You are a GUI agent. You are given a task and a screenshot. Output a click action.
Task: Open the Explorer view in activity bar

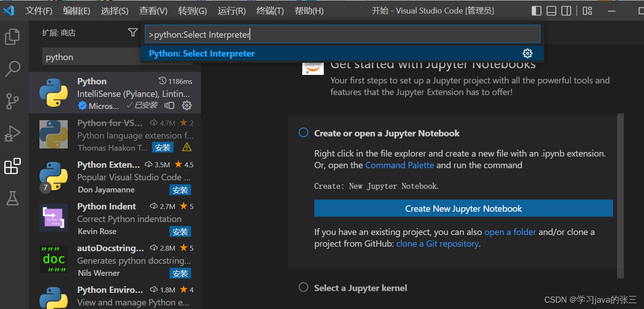pos(13,37)
